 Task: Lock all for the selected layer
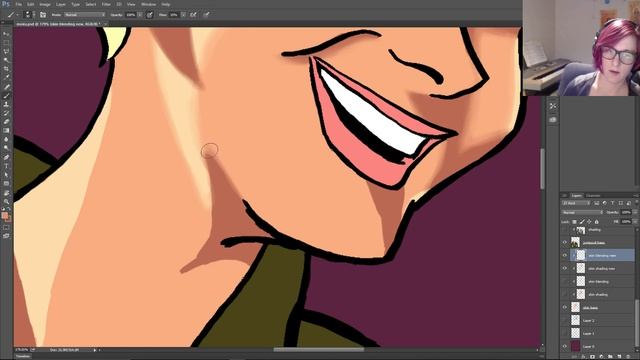597,222
